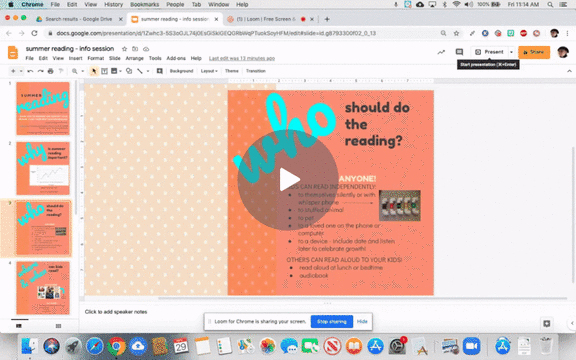Open Spotlight search in menu bar
Viewport: 576px width, 360px height.
pyautogui.click(x=550, y=4)
